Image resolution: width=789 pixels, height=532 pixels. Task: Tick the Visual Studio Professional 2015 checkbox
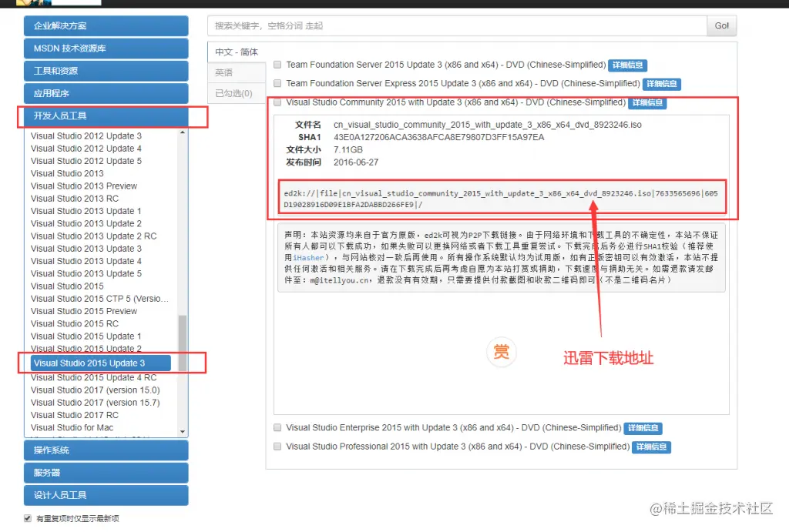tap(277, 446)
